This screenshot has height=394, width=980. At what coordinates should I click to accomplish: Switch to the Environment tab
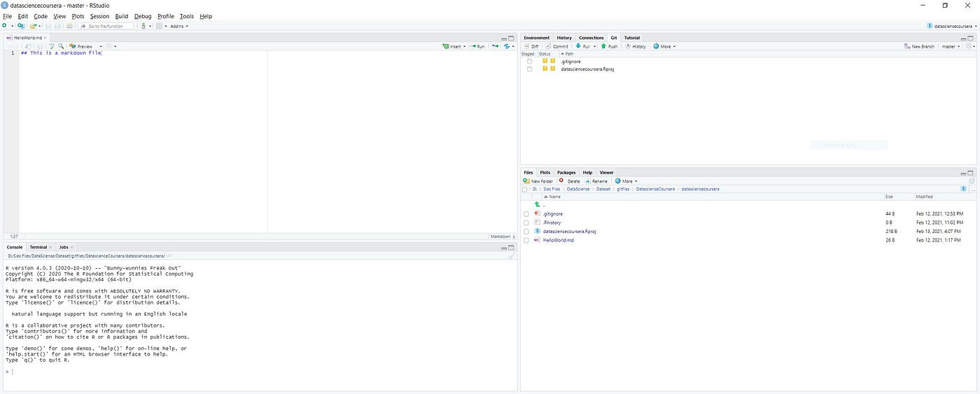click(x=537, y=38)
